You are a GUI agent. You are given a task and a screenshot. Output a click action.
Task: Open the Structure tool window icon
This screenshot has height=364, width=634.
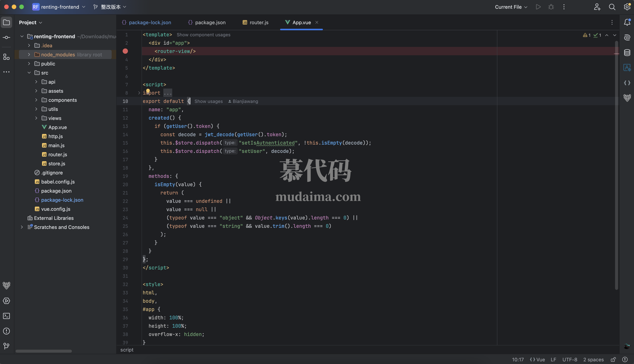pos(6,57)
